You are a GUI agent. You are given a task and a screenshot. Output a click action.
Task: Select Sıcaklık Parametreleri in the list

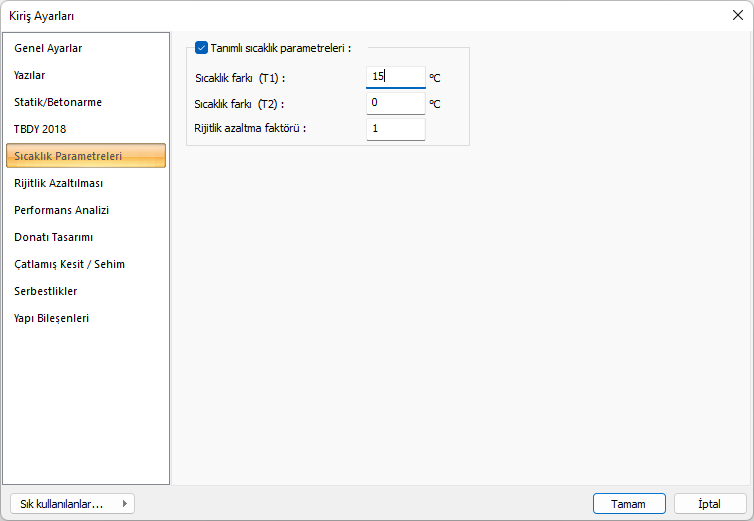(68, 156)
